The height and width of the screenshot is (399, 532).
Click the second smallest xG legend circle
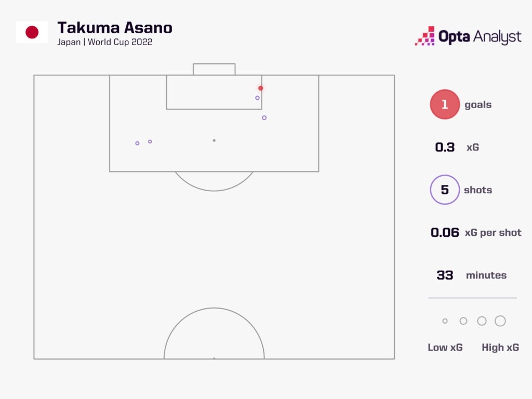[x=463, y=321]
